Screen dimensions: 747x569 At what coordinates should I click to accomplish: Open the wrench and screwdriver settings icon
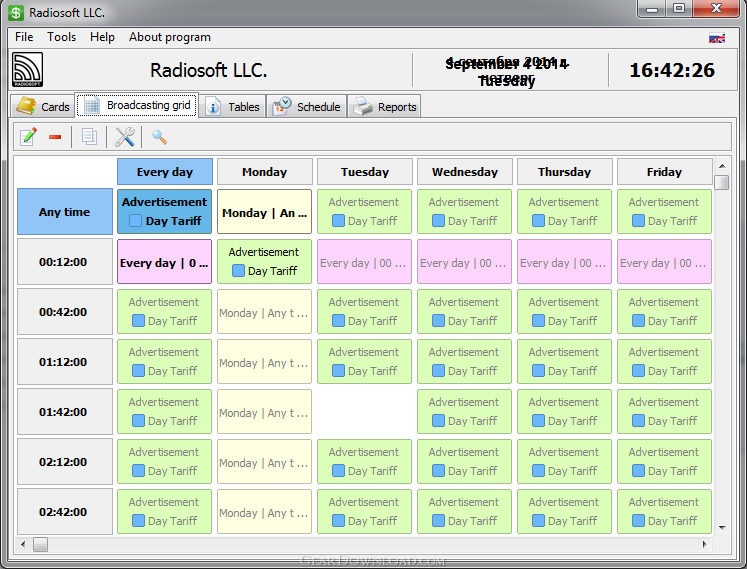pyautogui.click(x=125, y=137)
